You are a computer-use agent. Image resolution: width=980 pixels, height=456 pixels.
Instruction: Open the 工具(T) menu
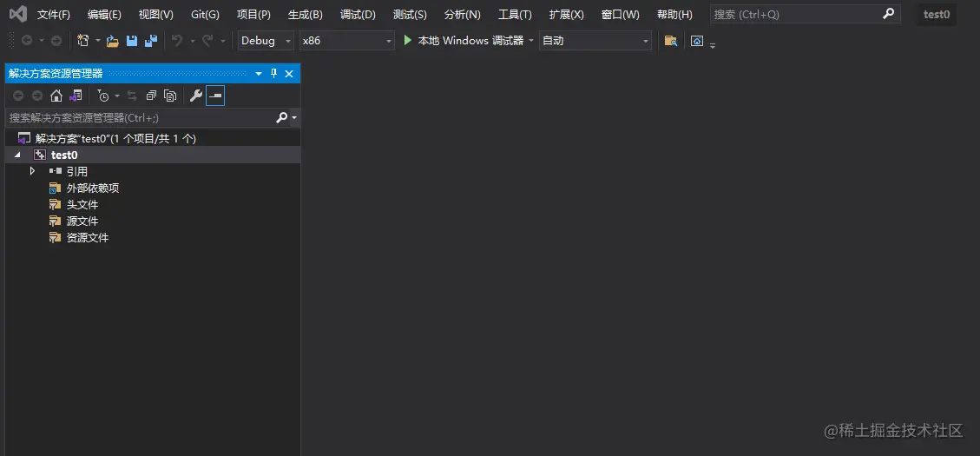pos(515,15)
